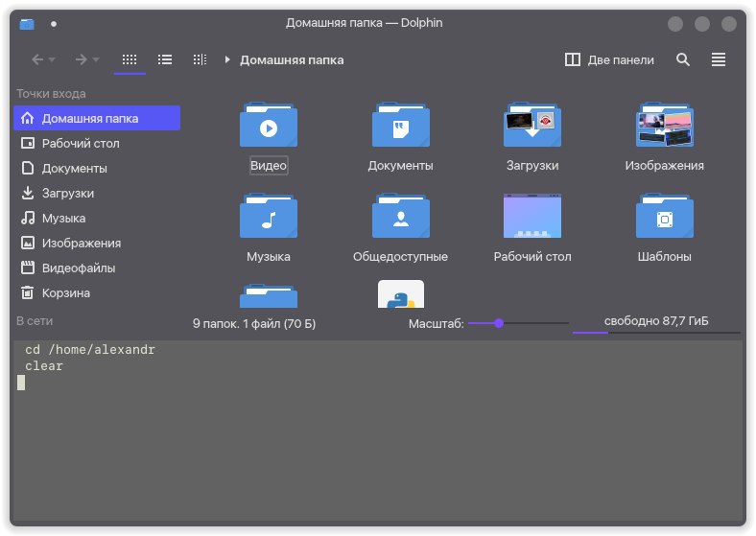This screenshot has width=756, height=536.
Task: Select the Рабочий стол folder thumbnail
Action: [532, 216]
